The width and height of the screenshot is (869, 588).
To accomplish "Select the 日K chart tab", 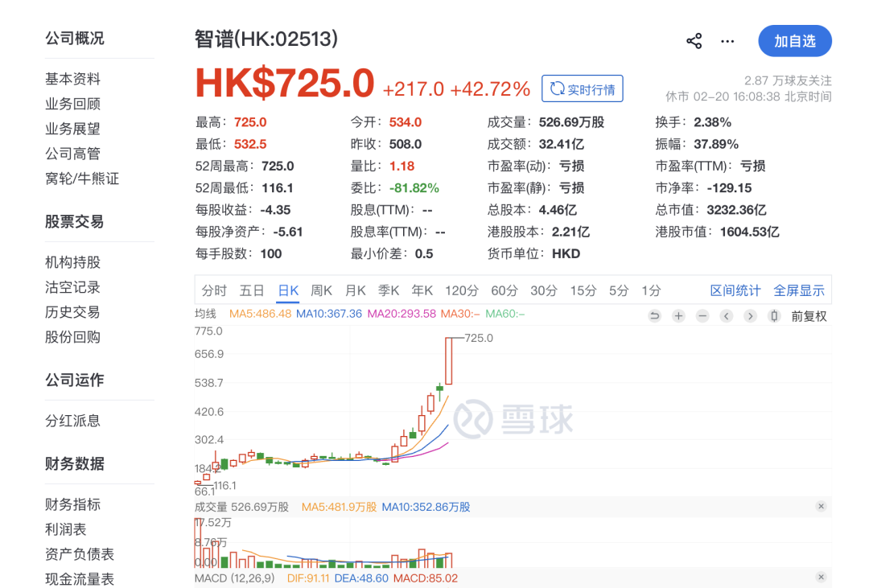I will pos(288,290).
